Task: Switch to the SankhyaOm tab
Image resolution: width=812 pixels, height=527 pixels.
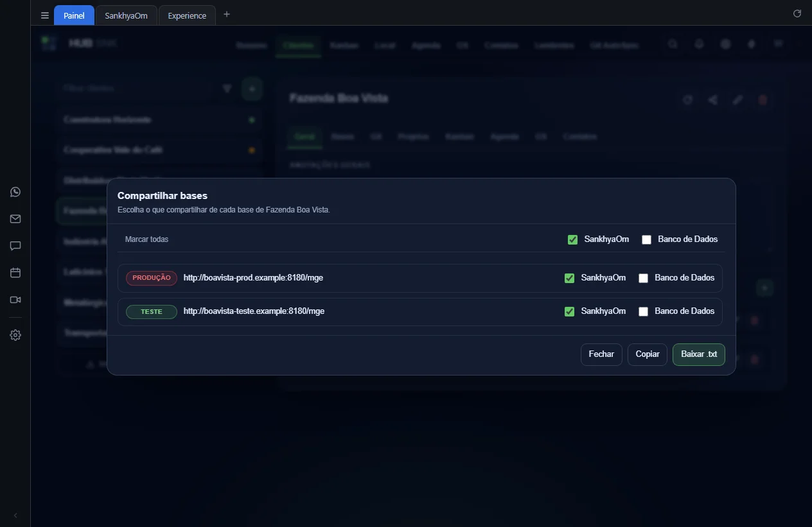Action: click(127, 15)
